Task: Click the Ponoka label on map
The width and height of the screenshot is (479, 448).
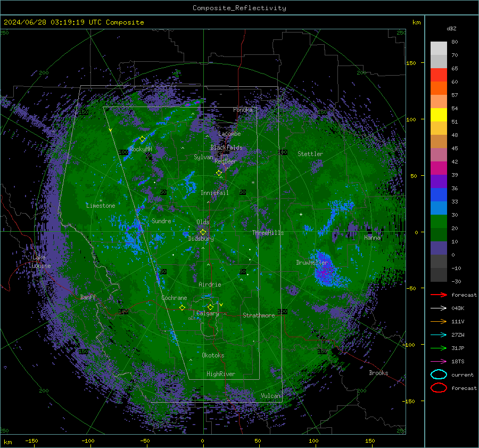Action: point(243,110)
